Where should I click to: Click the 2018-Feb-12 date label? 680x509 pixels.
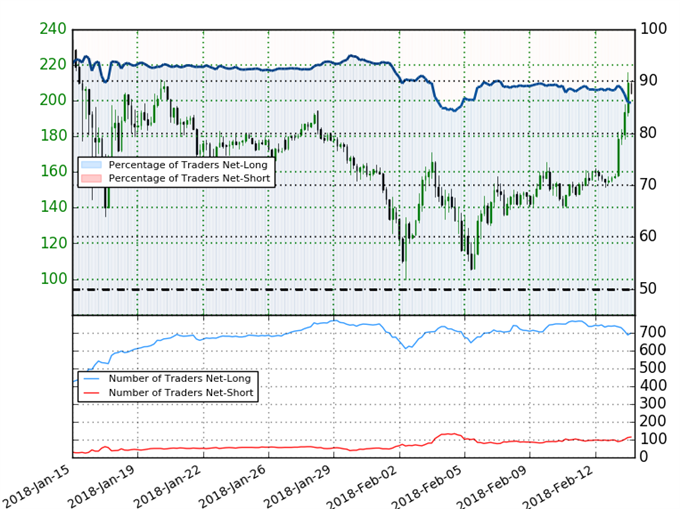559,486
